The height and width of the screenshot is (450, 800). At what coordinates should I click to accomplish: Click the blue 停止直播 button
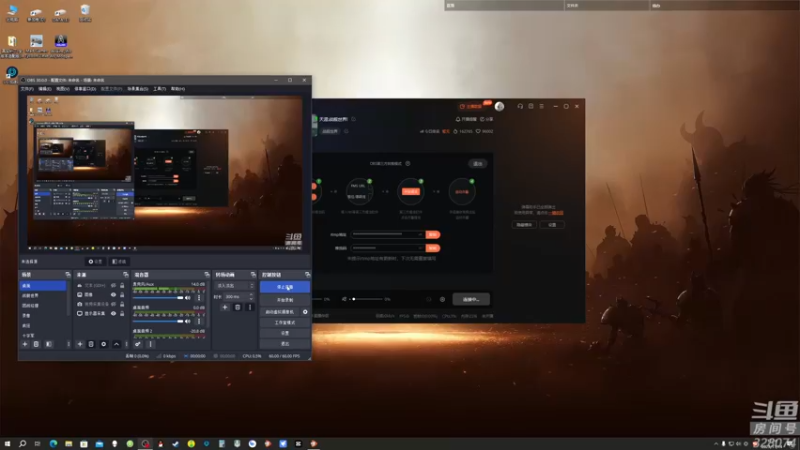285,287
